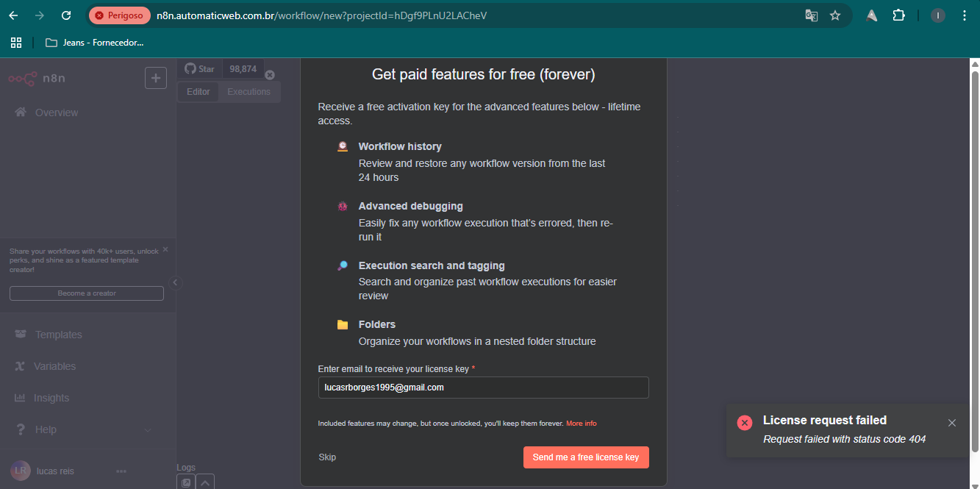Screen dimensions: 980x489
Task: Open the apps grid in bookmarks bar
Action: [16, 43]
